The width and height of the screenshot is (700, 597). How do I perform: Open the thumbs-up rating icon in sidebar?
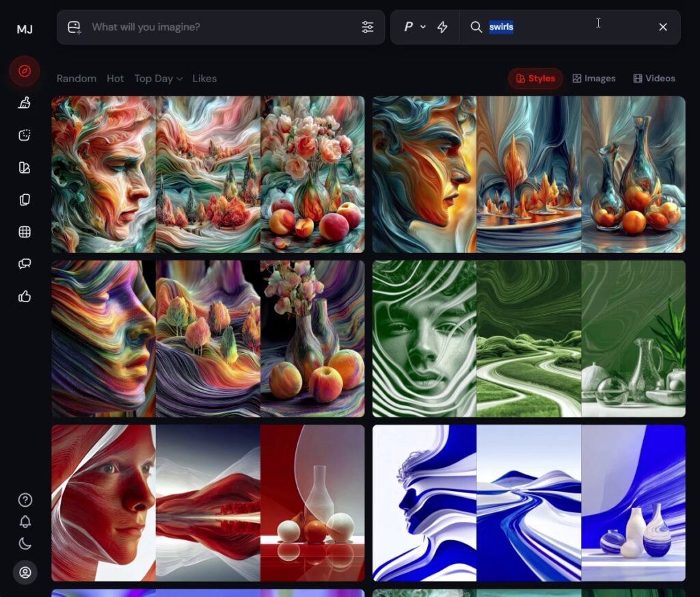[x=25, y=296]
